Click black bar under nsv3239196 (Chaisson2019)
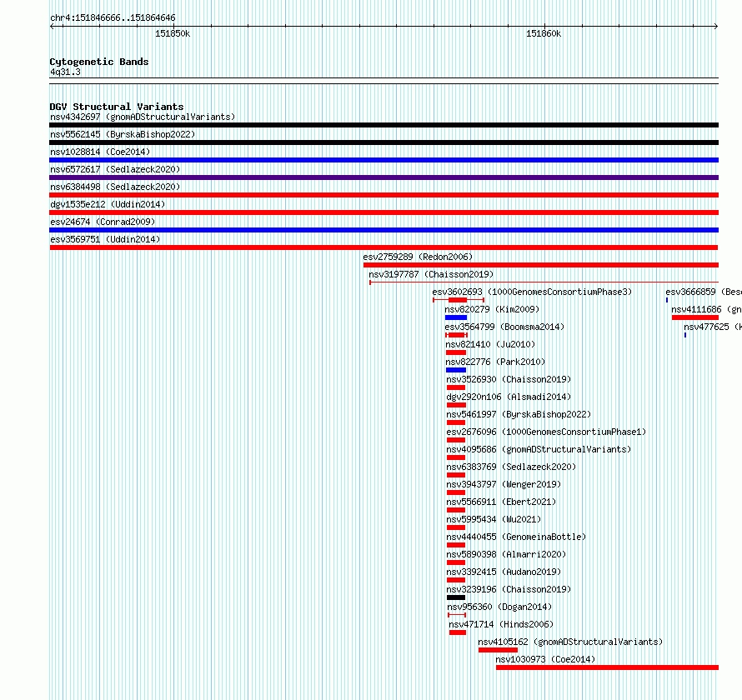The image size is (742, 700). pyautogui.click(x=456, y=597)
